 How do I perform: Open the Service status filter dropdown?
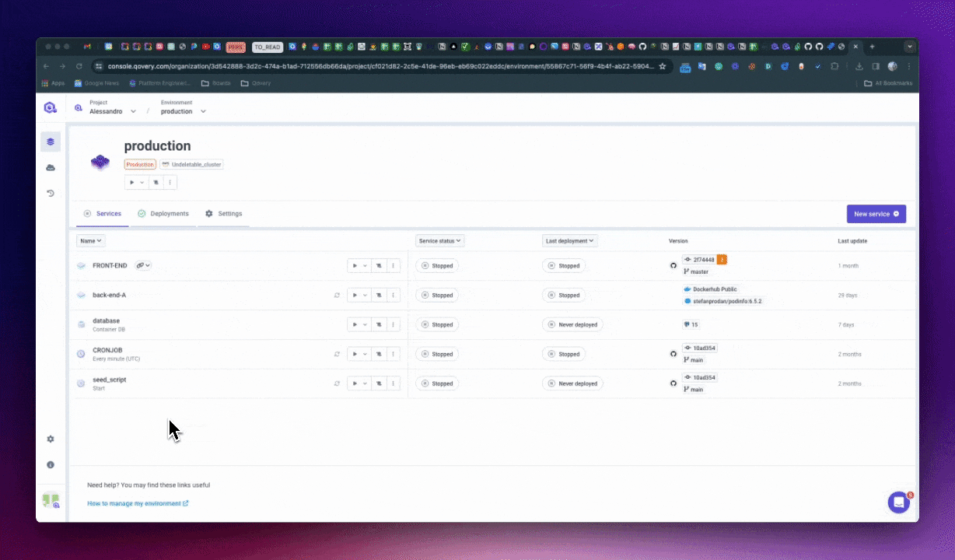440,241
